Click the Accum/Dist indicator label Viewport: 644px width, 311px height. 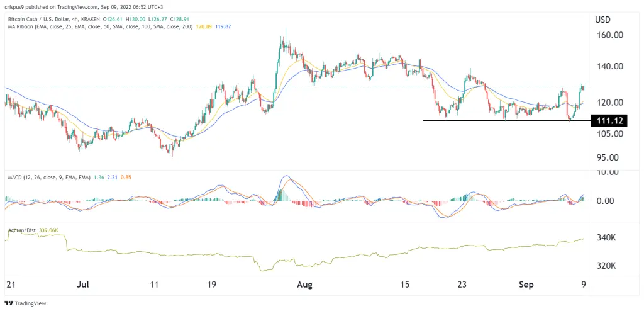[22, 230]
